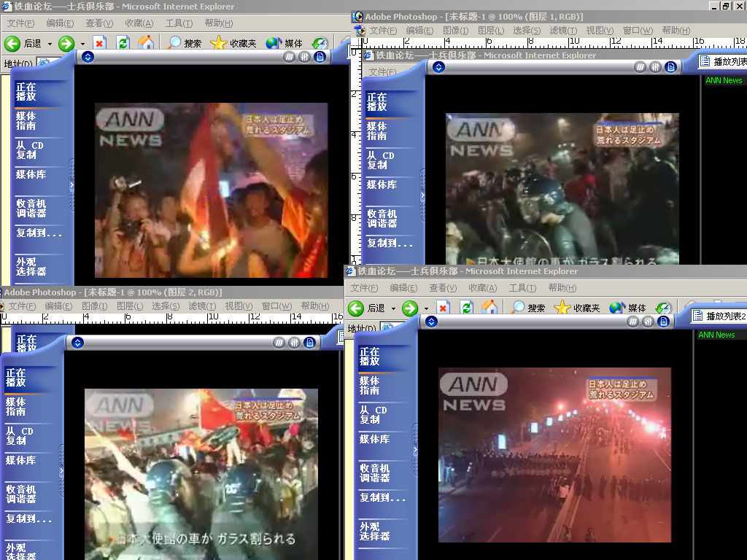The height and width of the screenshot is (560, 747).
Task: Open the 后退 history dropdown arrow in the upper IE
Action: [50, 44]
